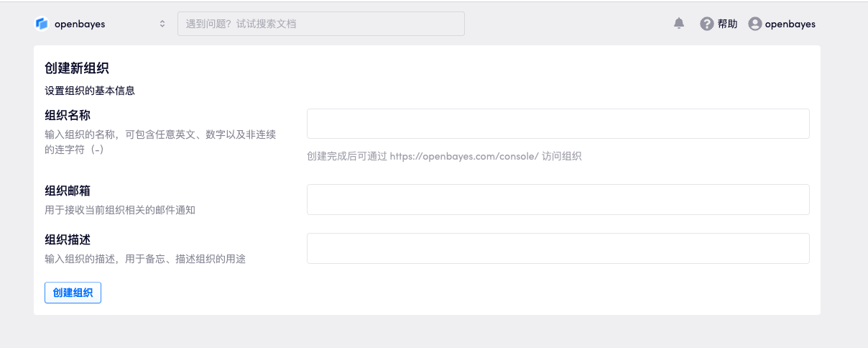Click the 创建新组织 page heading
The image size is (868, 348).
coord(77,68)
